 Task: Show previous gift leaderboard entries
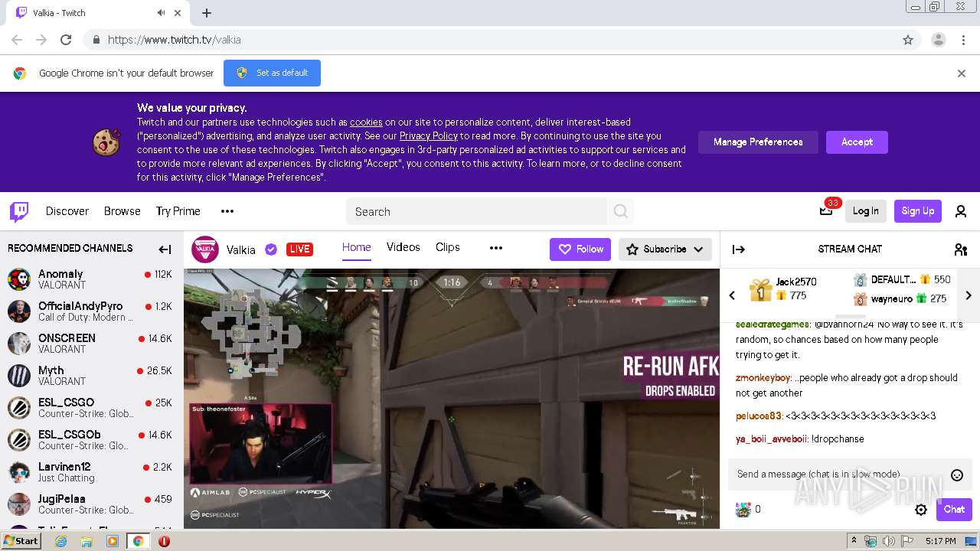(x=732, y=295)
